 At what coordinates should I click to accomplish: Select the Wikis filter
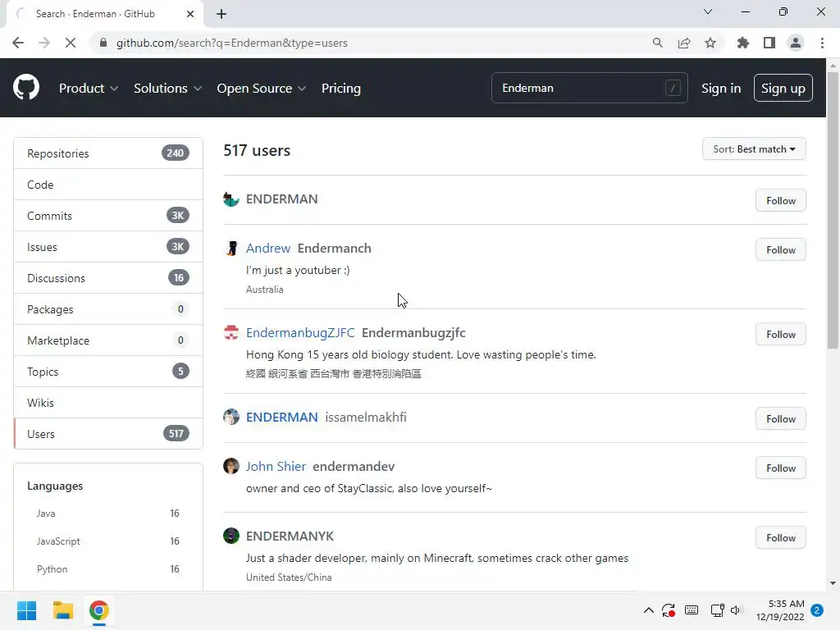point(108,402)
